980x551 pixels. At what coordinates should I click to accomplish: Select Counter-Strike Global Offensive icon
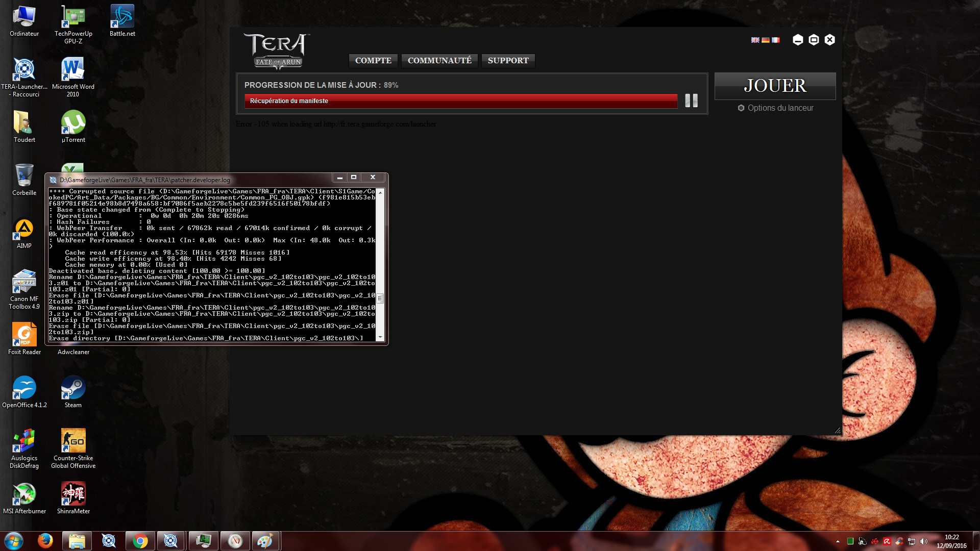tap(73, 449)
